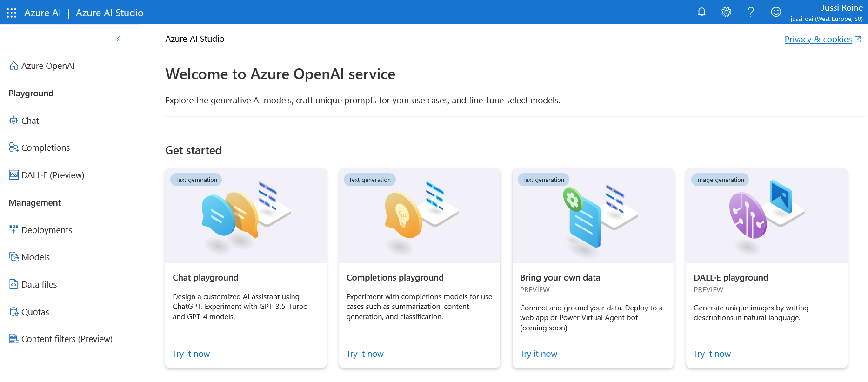This screenshot has height=382, width=868.
Task: Open the app launcher grid icon
Action: point(12,13)
